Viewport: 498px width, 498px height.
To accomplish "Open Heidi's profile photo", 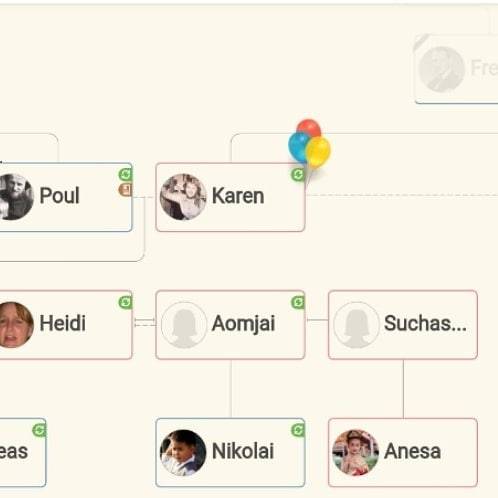I will pos(15,325).
